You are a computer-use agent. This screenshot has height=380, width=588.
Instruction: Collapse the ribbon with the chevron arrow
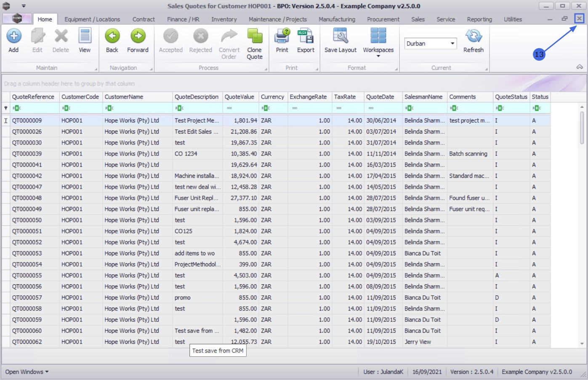click(580, 67)
